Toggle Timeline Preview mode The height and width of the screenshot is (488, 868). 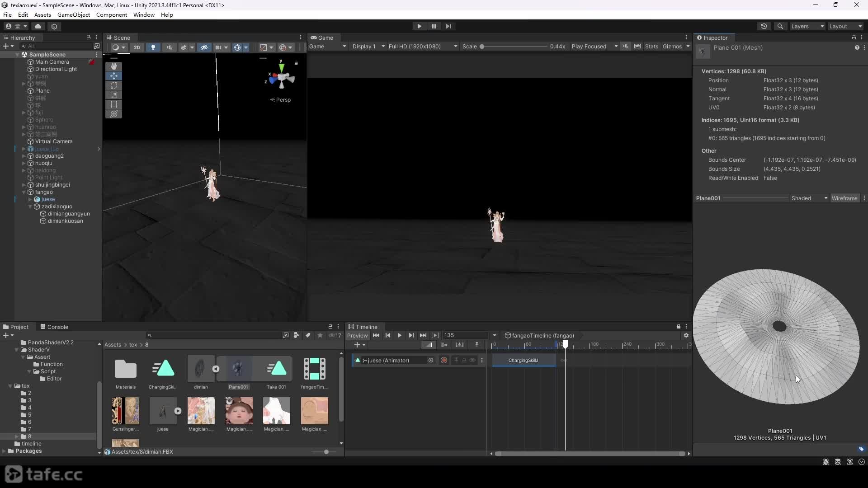(x=357, y=335)
